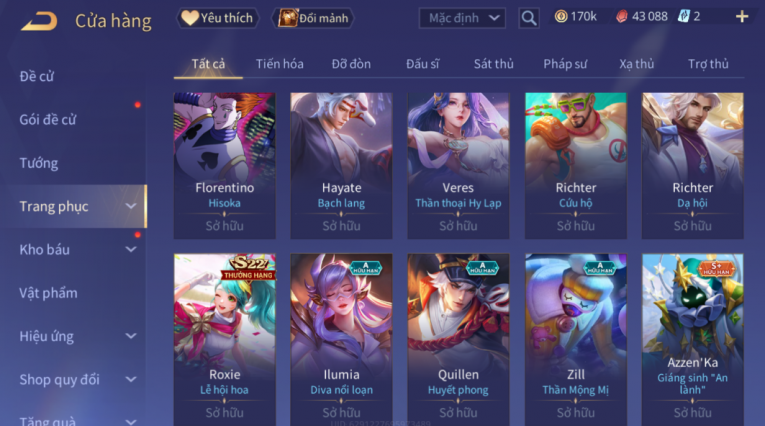Viewport: 765px width, 426px height.
Task: Go back using the gold return arrow
Action: pyautogui.click(x=39, y=21)
